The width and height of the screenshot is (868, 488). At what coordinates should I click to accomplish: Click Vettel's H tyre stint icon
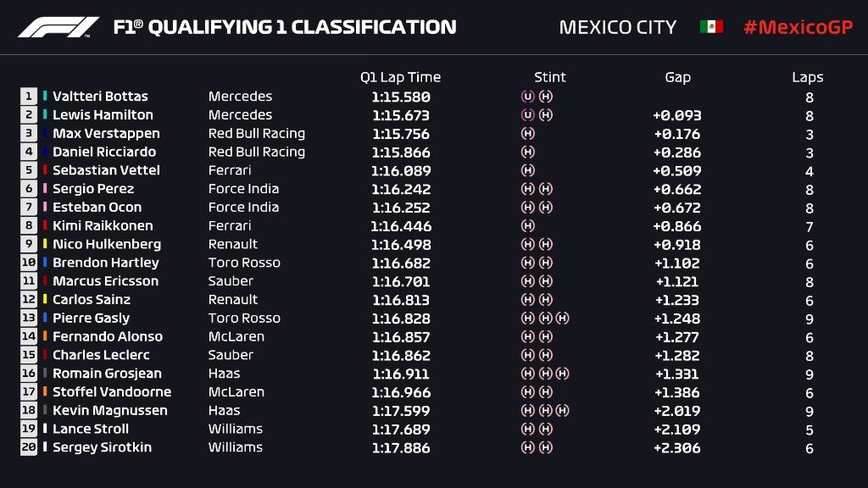point(527,170)
